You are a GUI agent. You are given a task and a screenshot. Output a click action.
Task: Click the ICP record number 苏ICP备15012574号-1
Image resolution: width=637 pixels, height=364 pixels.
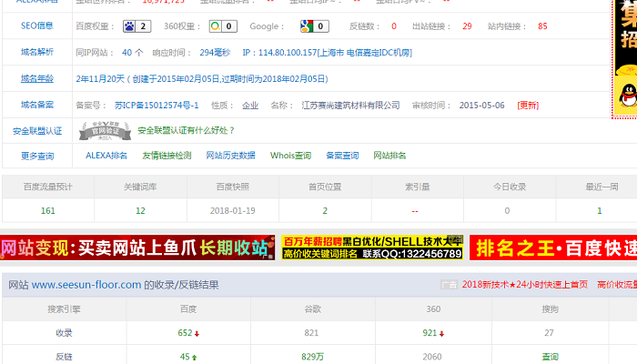pos(157,106)
